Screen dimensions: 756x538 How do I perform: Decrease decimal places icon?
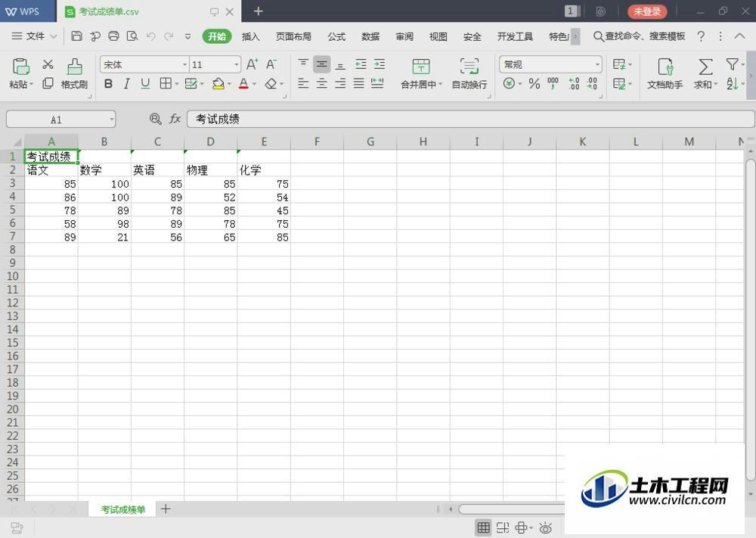[592, 84]
